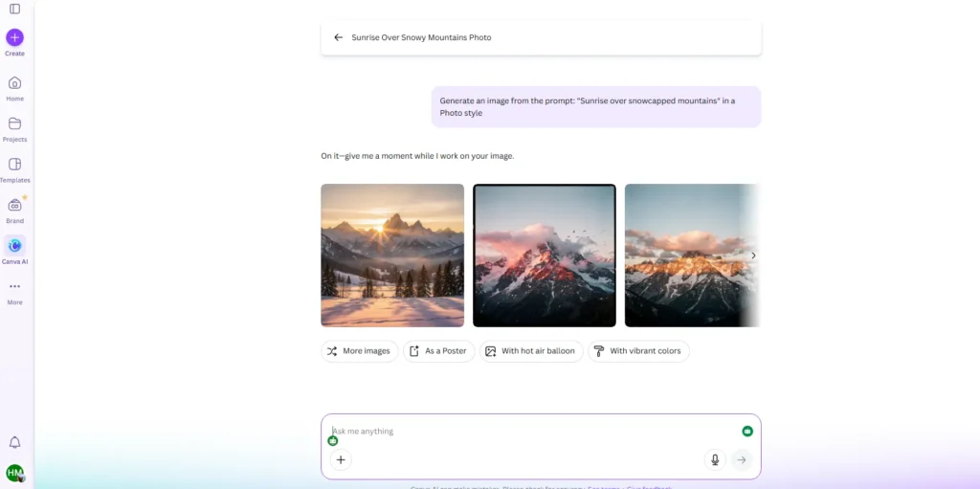Click the As a Poster suggestion
This screenshot has width=980, height=489.
tap(438, 351)
